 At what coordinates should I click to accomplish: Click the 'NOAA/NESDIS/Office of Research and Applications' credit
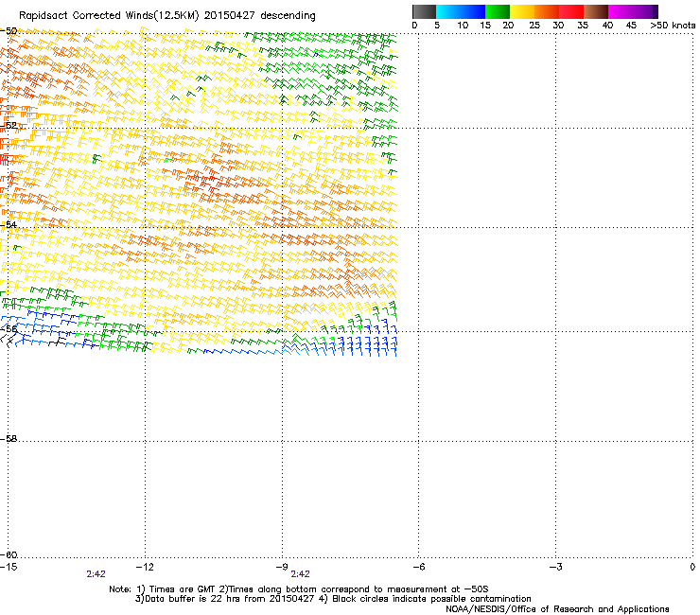pyautogui.click(x=557, y=609)
